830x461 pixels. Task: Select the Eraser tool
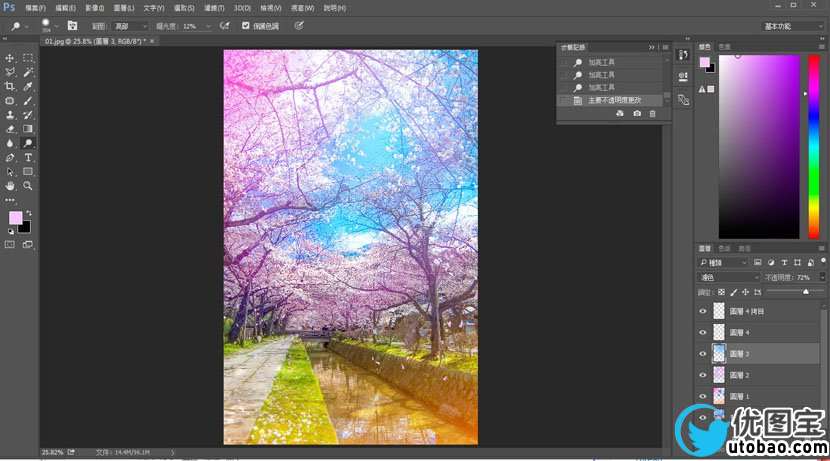pyautogui.click(x=10, y=128)
